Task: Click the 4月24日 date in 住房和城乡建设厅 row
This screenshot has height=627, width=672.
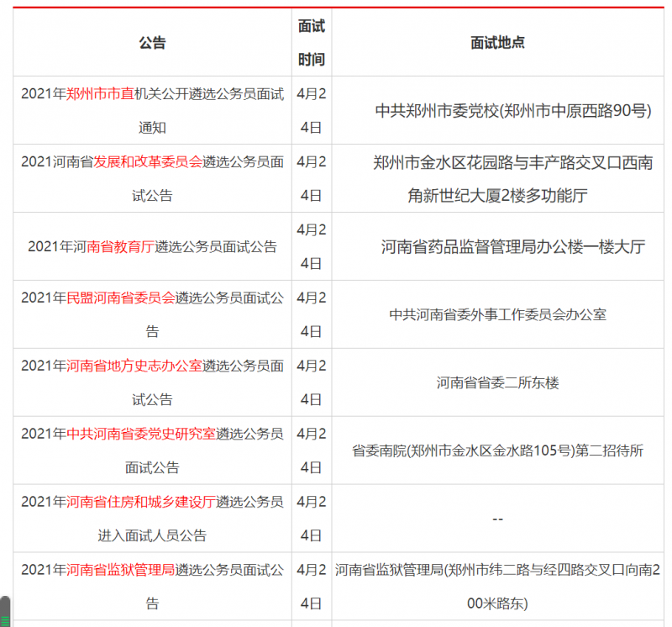Action: (312, 519)
